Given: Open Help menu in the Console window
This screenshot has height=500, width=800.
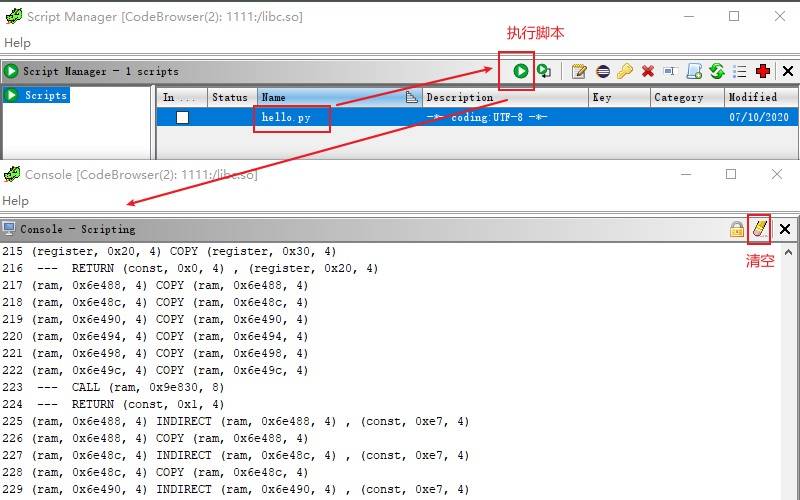Looking at the screenshot, I should [15, 201].
